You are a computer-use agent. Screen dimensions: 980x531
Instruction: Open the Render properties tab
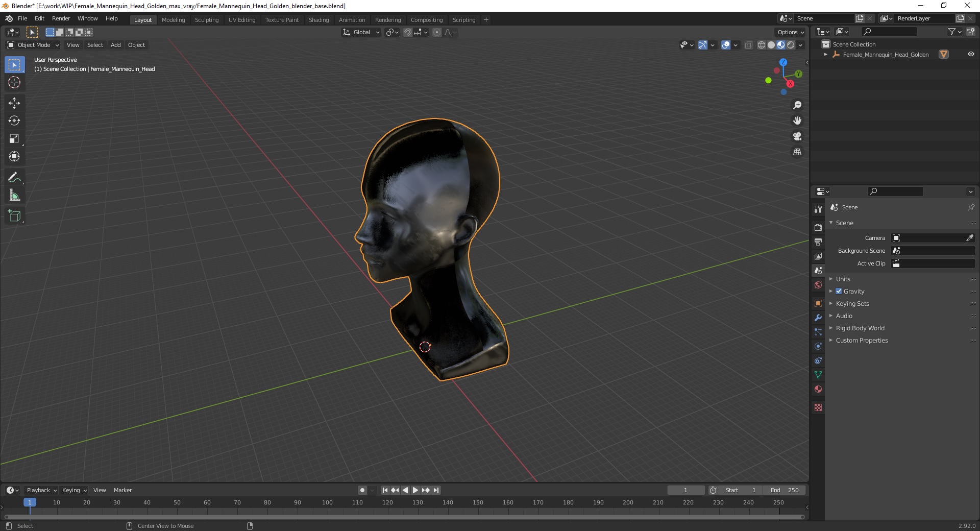(818, 227)
